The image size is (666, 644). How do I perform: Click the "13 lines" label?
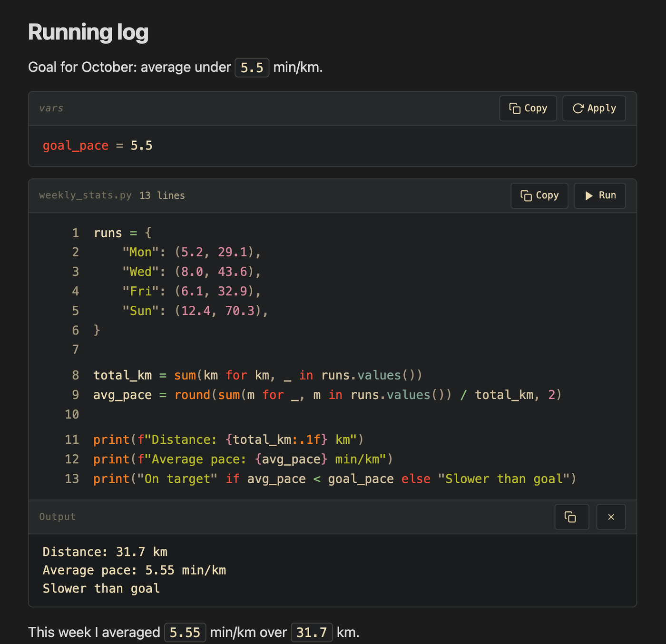click(162, 195)
